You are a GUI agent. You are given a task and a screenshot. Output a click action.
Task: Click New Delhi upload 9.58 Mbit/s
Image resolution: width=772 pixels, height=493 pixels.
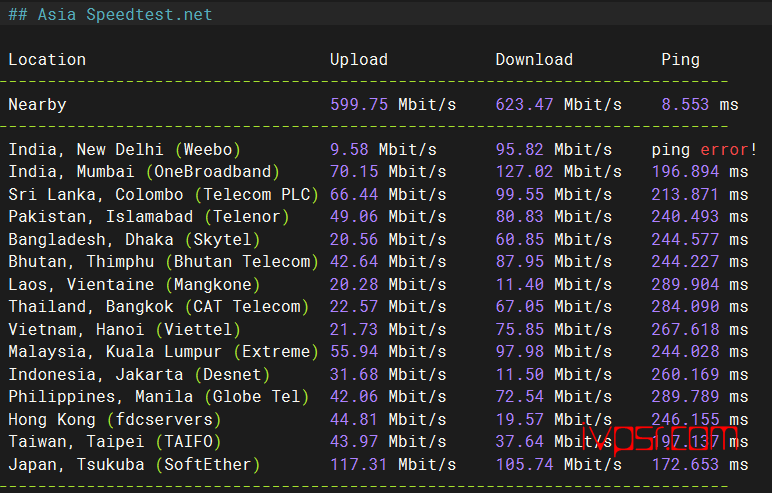pos(383,149)
